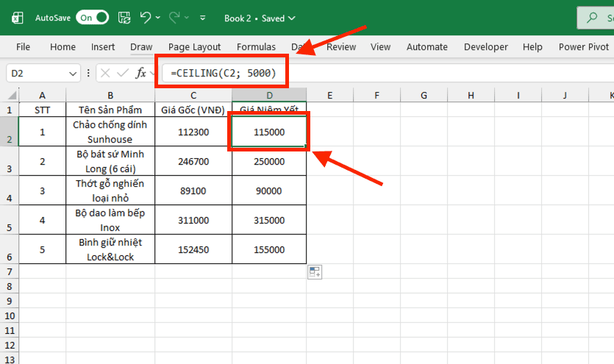
Task: Click the Search magnifier box
Action: click(x=596, y=18)
